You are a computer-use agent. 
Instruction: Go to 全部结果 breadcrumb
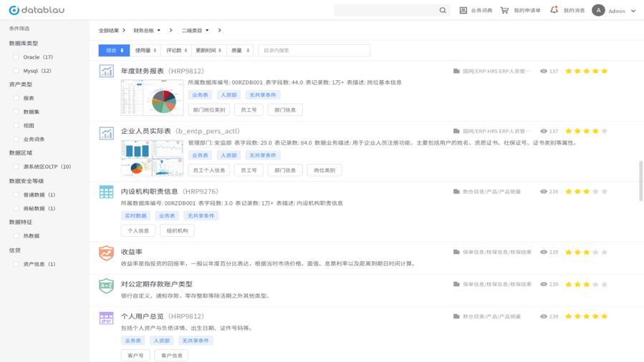[x=108, y=30]
